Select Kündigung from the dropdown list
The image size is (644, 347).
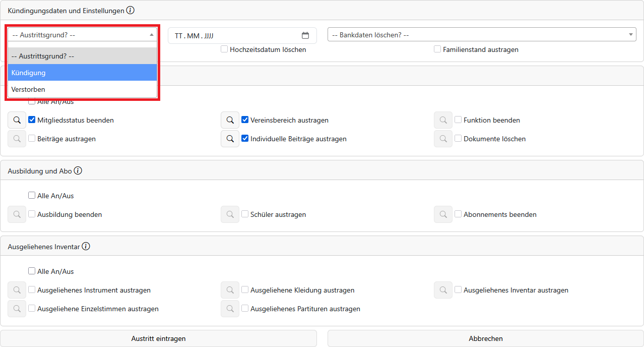tap(82, 73)
